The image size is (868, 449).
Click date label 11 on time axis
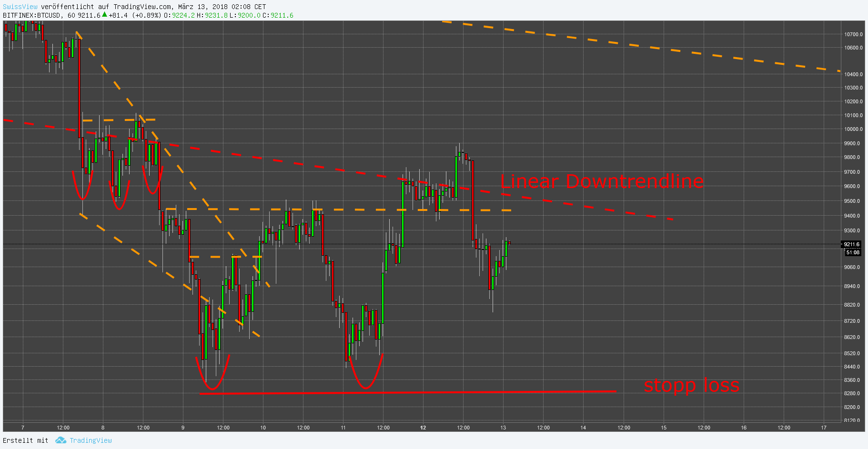pos(343,428)
